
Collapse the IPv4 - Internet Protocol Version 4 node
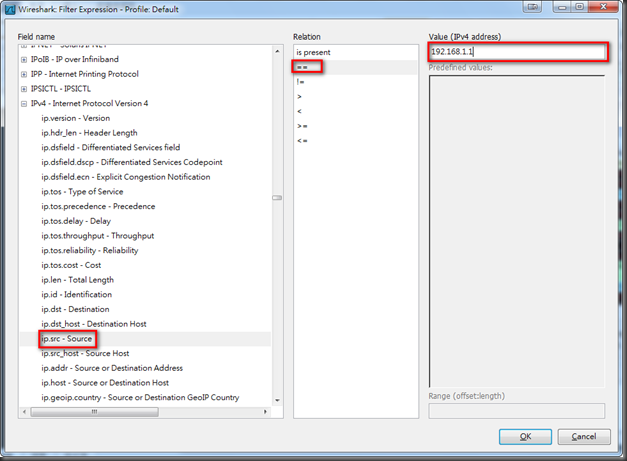pos(24,104)
